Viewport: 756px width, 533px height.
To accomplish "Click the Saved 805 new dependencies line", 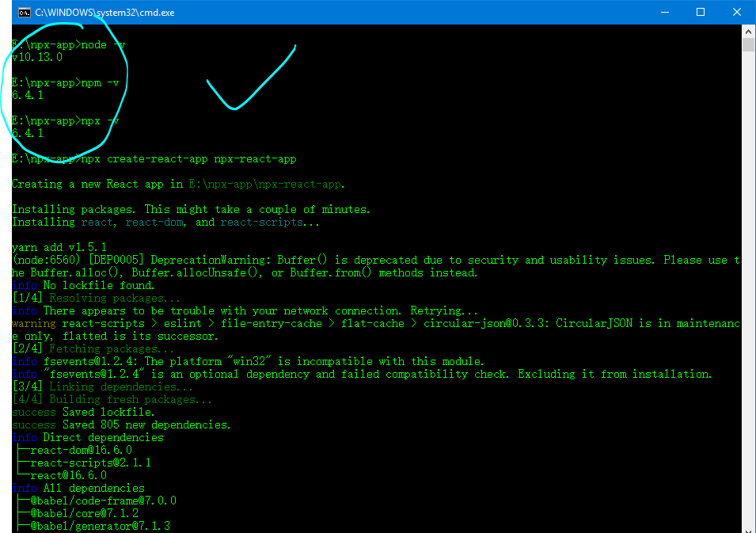I will [x=119, y=424].
